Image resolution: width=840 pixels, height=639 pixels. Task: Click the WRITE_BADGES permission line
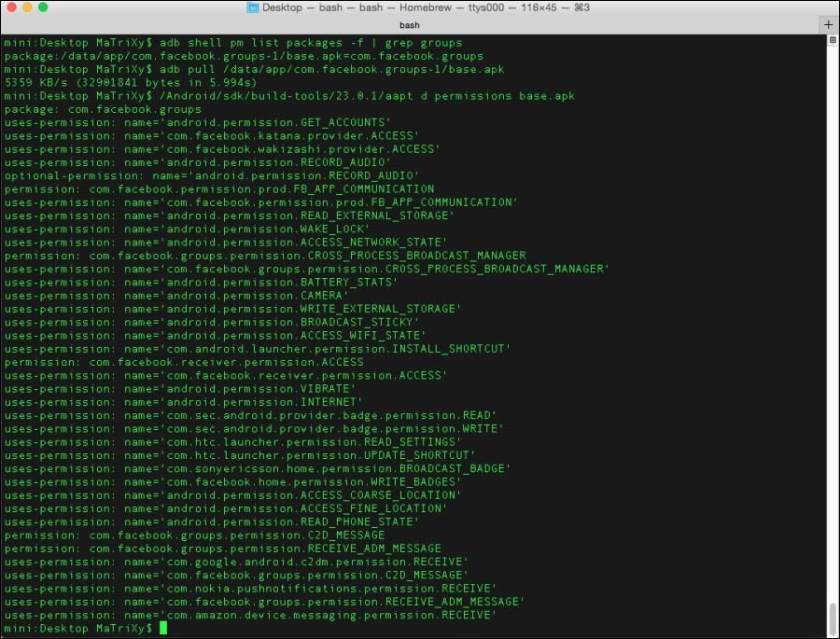point(232,482)
